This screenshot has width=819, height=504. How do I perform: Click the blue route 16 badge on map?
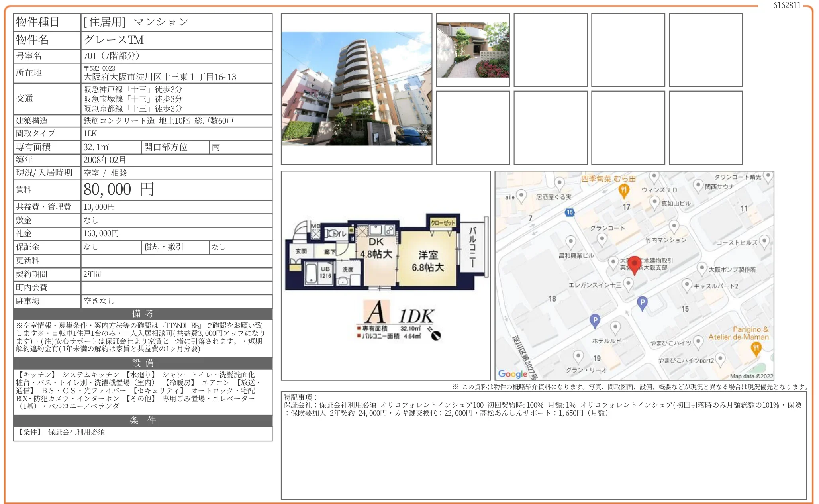[570, 212]
